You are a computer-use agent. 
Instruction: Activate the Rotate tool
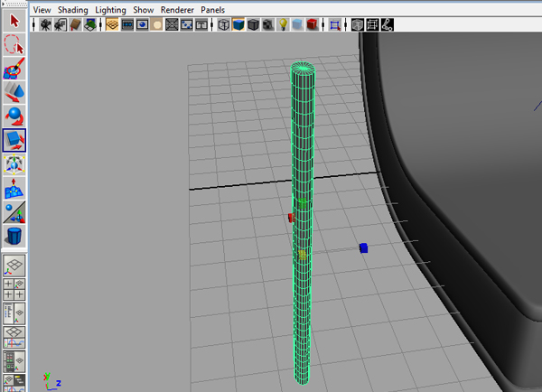14,116
